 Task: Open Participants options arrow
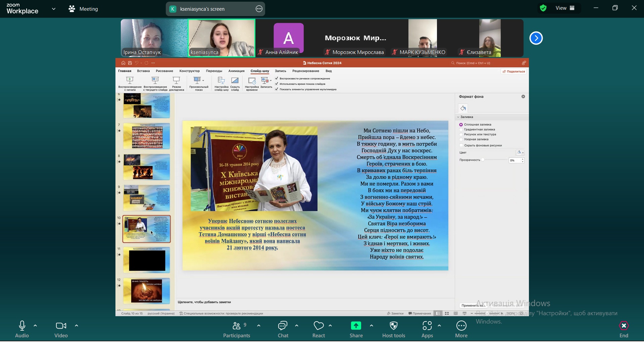[x=259, y=326]
